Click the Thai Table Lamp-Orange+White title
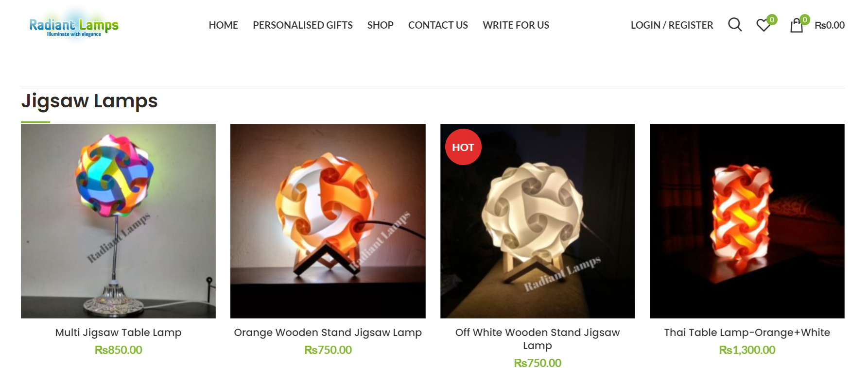 (x=747, y=333)
